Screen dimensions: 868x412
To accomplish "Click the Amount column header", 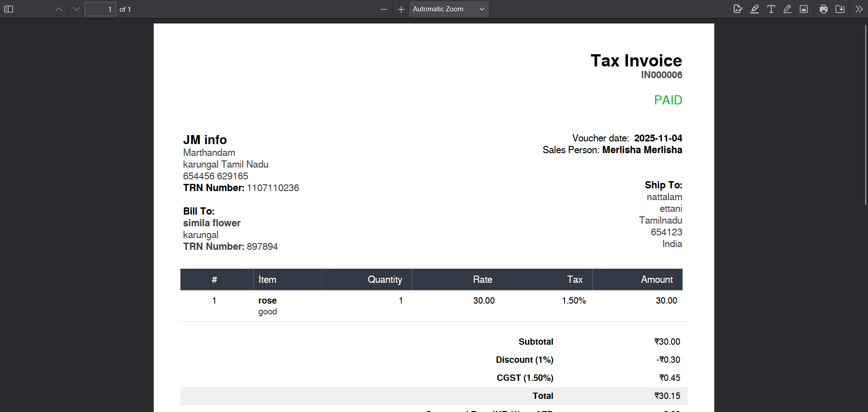I will point(656,280).
